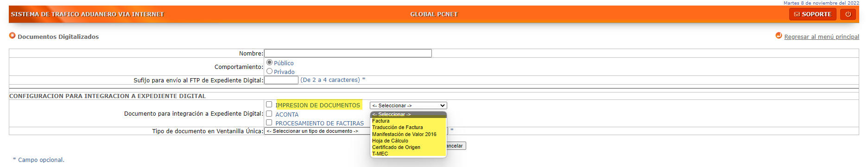Screen dimensions: 868x167
Task: Click the Regresar al menú principal link
Action: (821, 37)
